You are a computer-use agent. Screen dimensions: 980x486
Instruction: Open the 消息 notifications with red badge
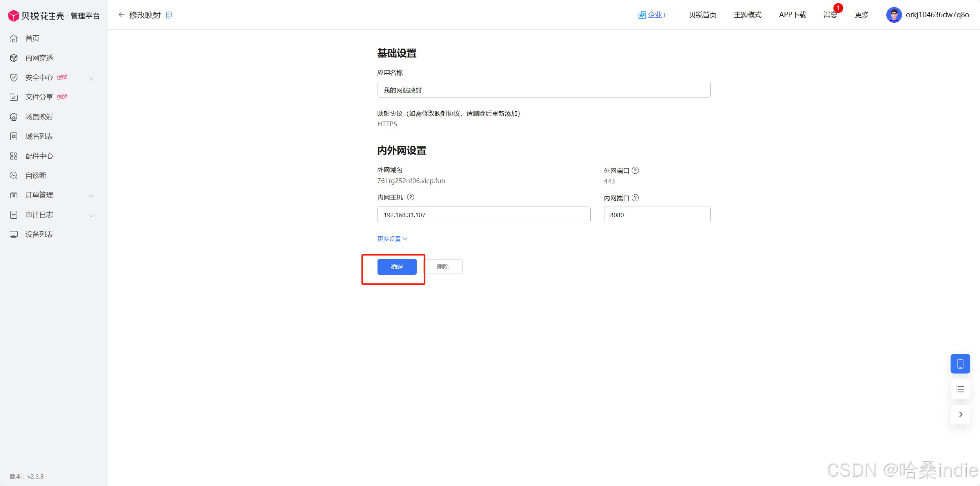click(x=830, y=15)
